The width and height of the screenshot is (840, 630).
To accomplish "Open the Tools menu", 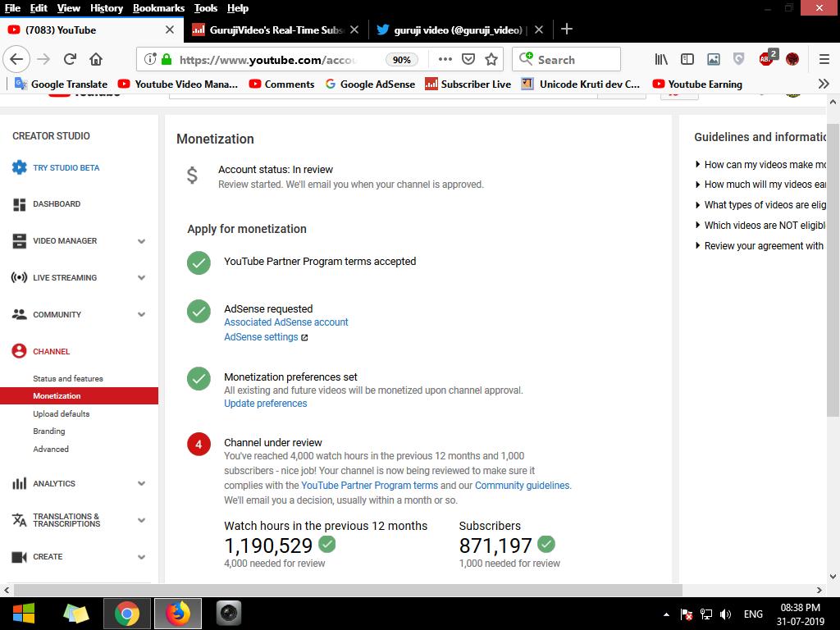I will [206, 8].
